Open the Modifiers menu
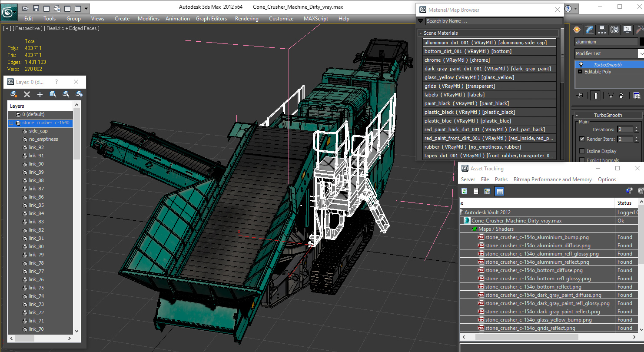 tap(149, 19)
